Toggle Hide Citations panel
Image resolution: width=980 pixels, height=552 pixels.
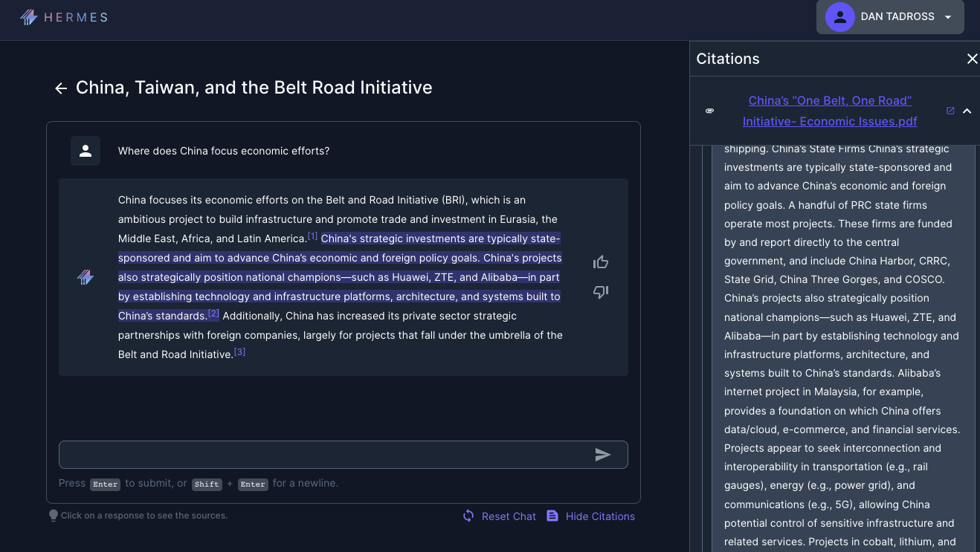coord(591,516)
